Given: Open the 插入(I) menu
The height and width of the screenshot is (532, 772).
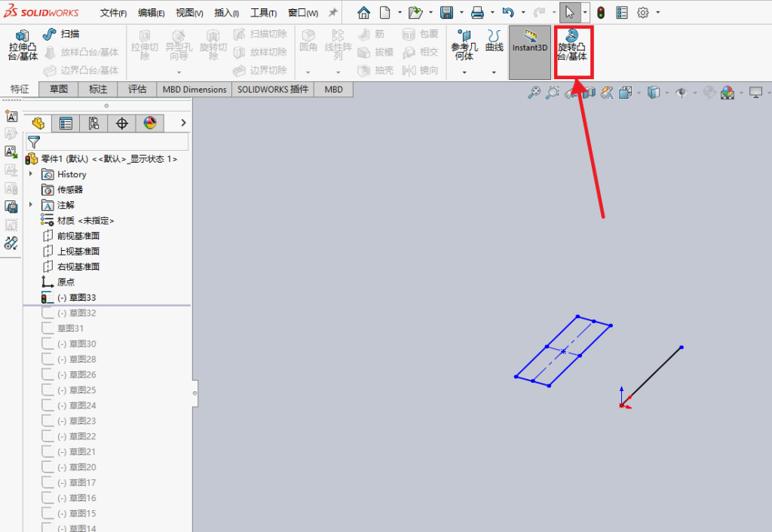Looking at the screenshot, I should [226, 13].
